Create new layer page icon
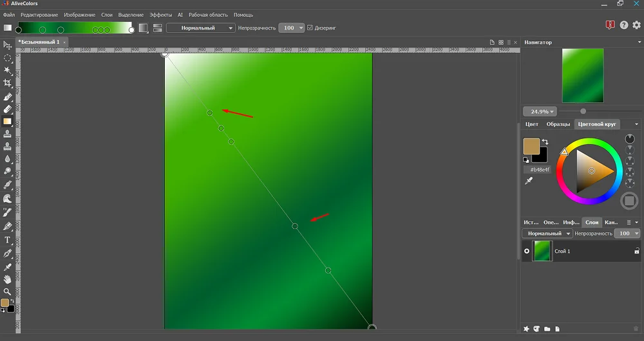The width and height of the screenshot is (644, 341). pos(557,329)
